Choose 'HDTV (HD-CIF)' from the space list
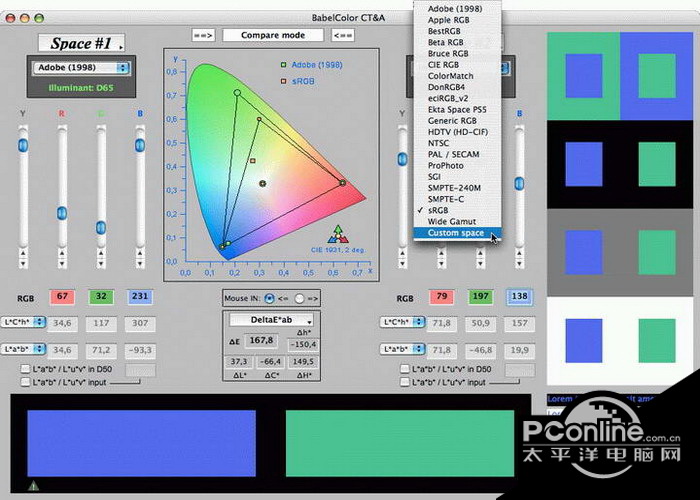 tap(458, 132)
